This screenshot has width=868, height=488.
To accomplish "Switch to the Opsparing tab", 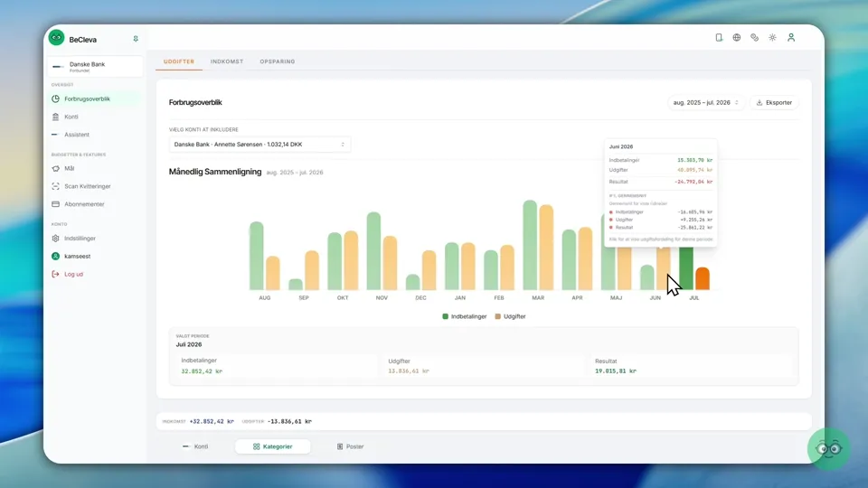I will (x=278, y=61).
